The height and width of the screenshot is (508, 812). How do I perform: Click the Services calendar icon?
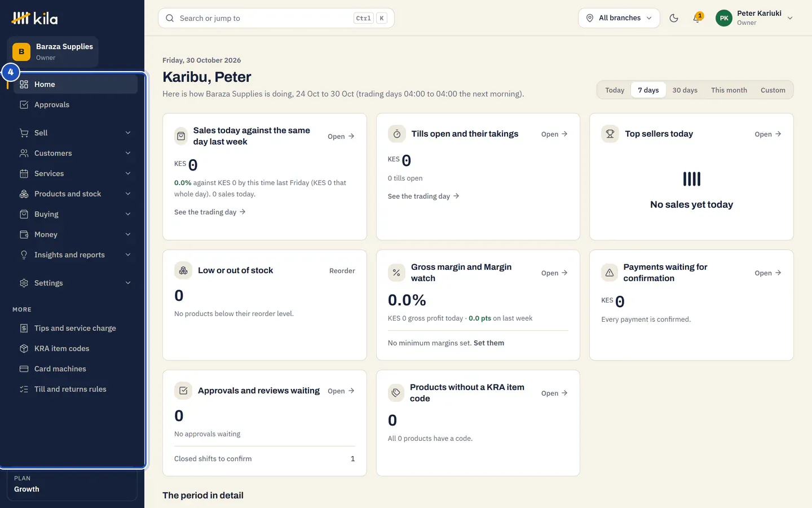24,173
